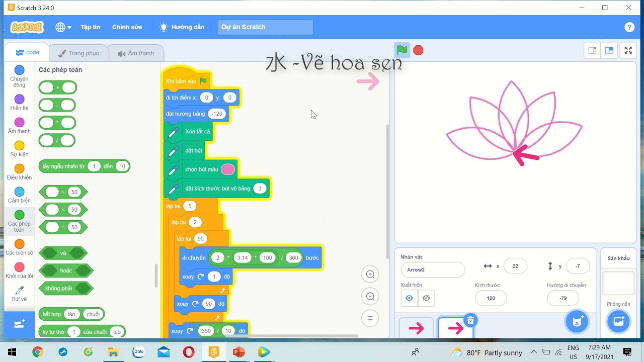Edit the Hướng di chuyển value -79

pyautogui.click(x=563, y=298)
